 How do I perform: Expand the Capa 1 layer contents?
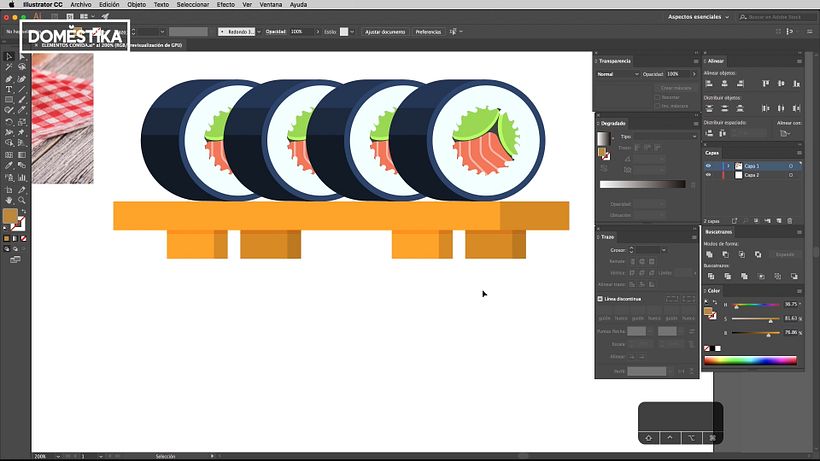(729, 166)
